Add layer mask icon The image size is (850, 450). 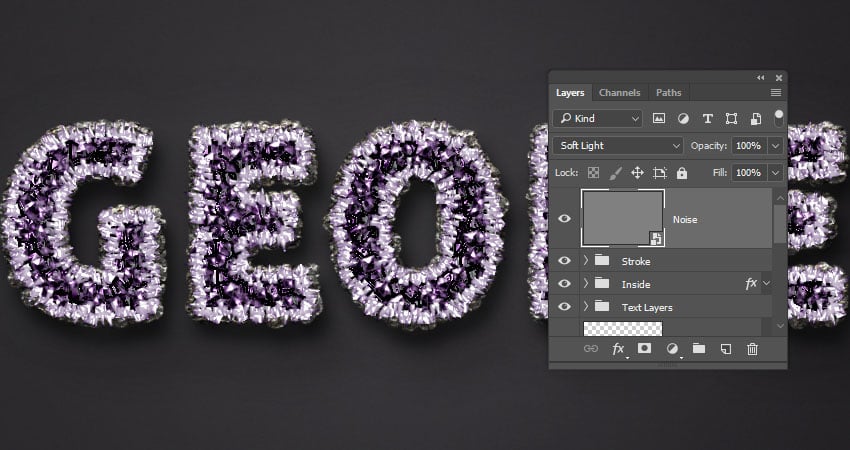coord(644,348)
